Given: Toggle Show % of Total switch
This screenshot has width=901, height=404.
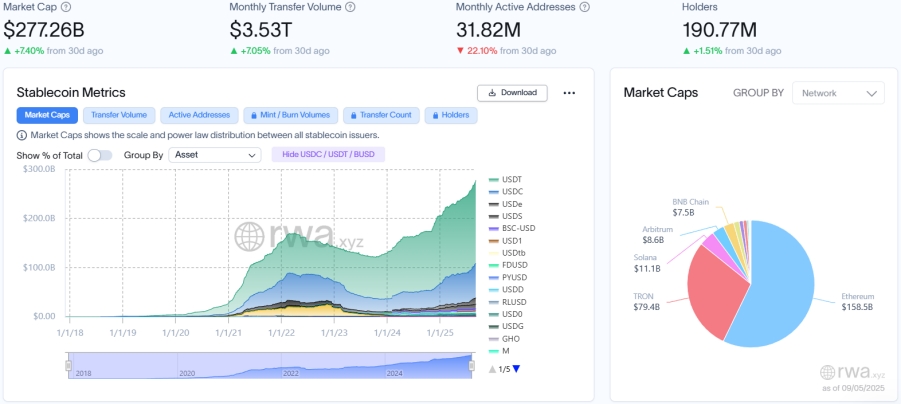Looking at the screenshot, I should 100,155.
